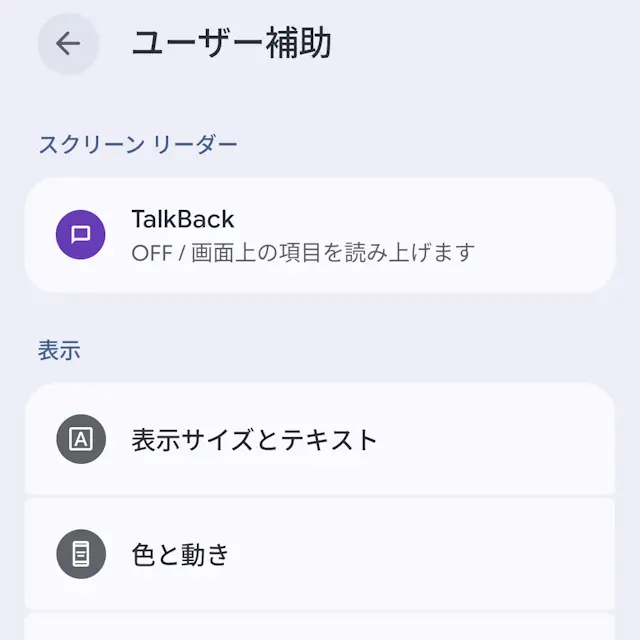
Task: Open the 色と動き settings
Action: point(320,553)
